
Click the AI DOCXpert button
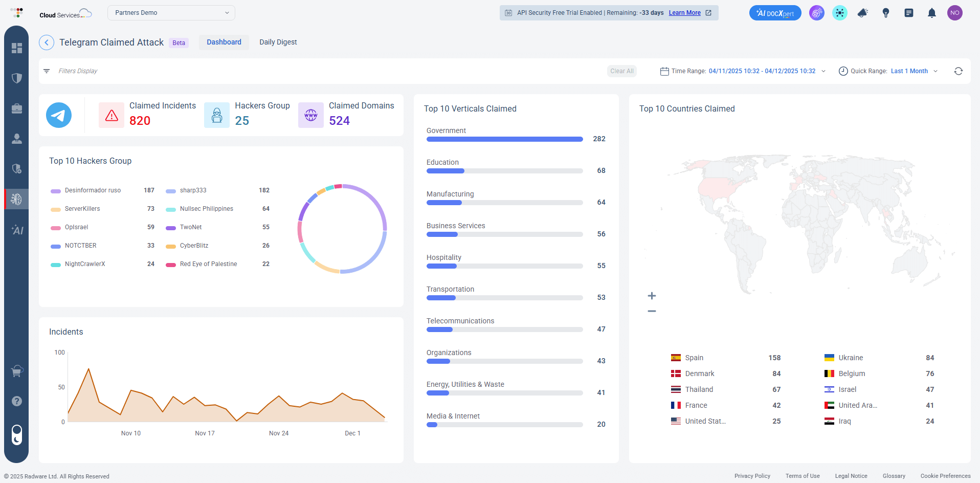coord(775,13)
